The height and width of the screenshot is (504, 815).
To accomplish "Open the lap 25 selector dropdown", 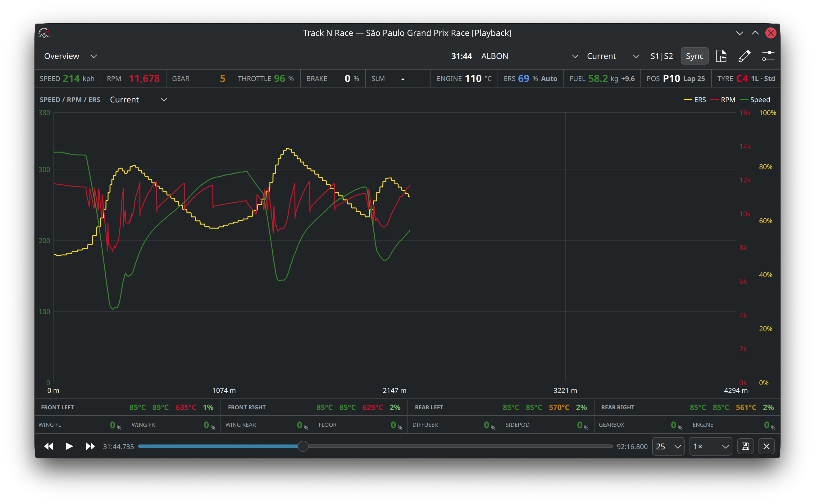I will pyautogui.click(x=668, y=446).
